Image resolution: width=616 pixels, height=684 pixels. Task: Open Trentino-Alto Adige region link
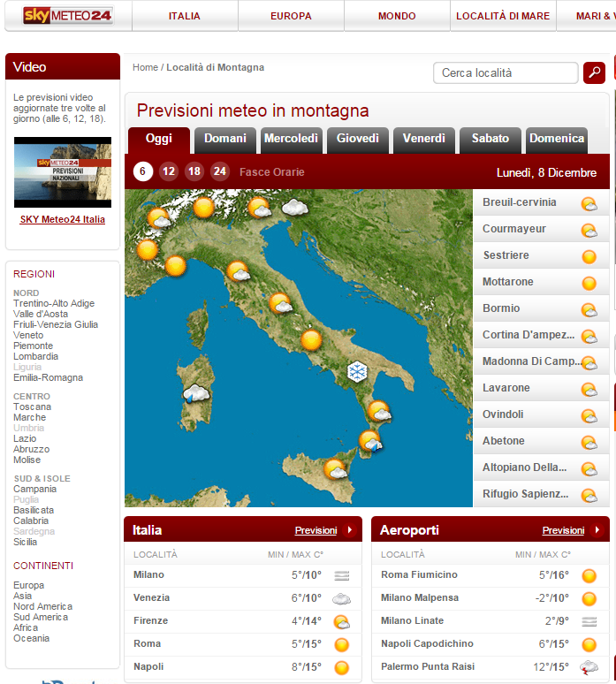(x=54, y=303)
